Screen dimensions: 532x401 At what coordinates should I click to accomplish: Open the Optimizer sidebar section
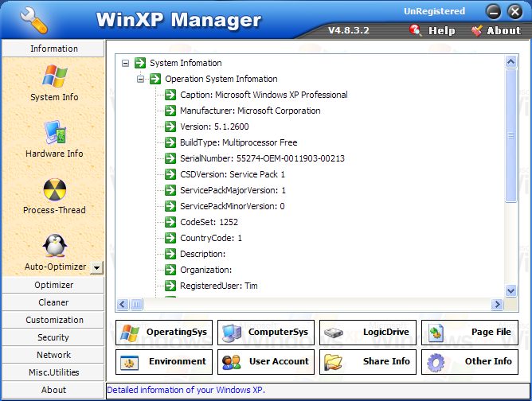click(x=53, y=285)
